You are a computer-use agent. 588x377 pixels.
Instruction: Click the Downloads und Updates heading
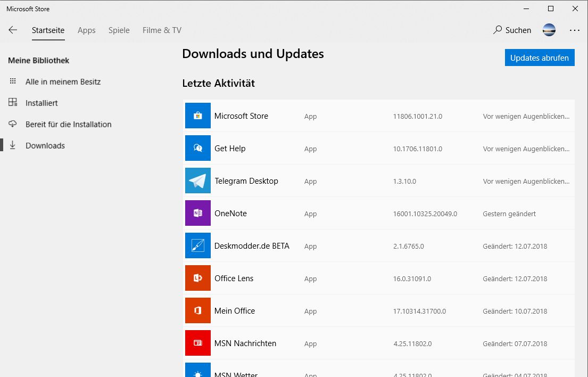[253, 54]
